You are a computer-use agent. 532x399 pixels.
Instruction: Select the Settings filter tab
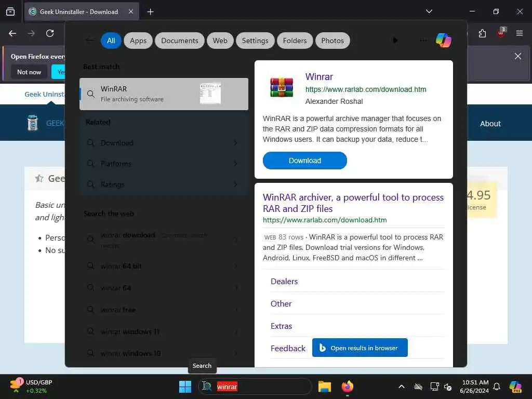(255, 41)
